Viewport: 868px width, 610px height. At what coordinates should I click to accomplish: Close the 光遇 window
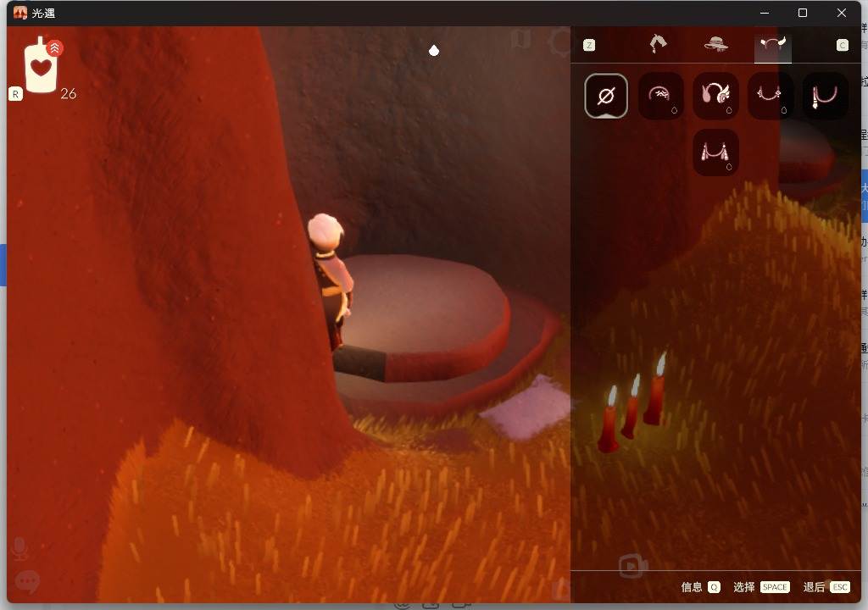tap(842, 13)
